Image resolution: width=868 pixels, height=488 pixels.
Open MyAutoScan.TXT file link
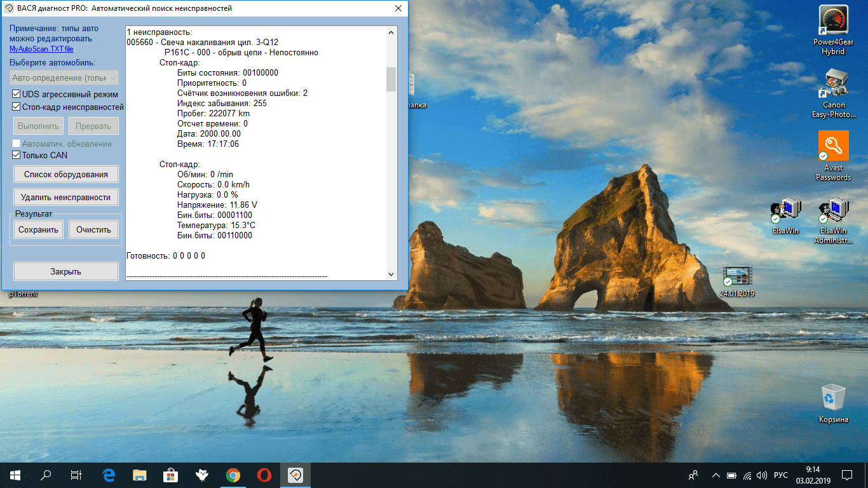[x=41, y=49]
